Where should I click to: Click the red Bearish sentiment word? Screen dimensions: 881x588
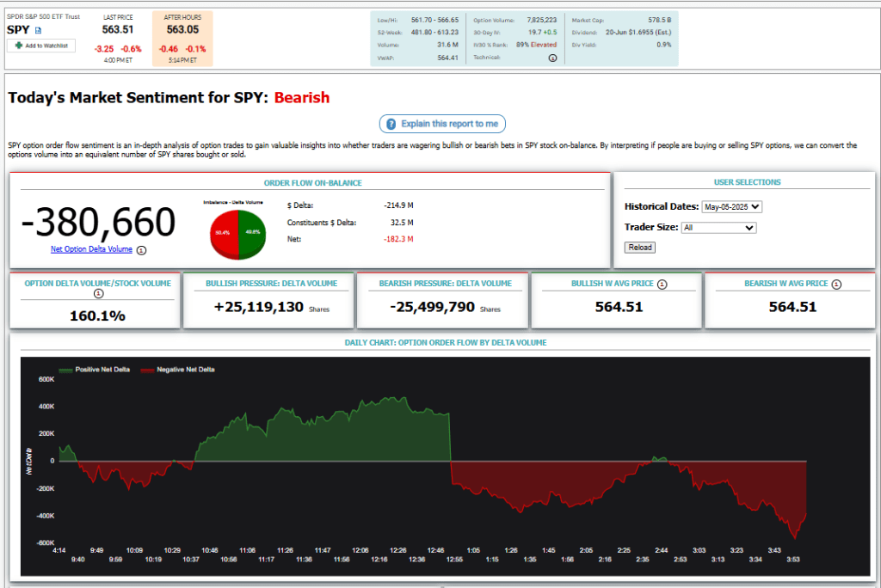pos(302,98)
